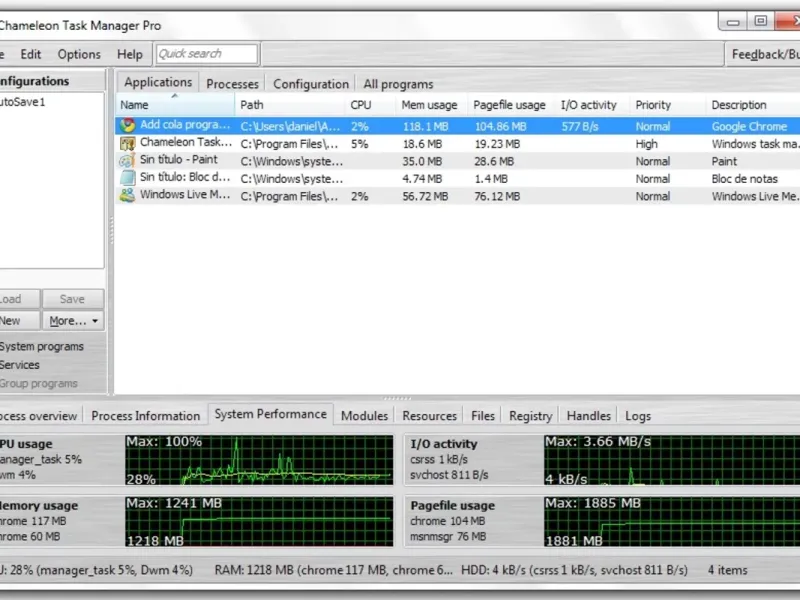This screenshot has height=600, width=800.
Task: Click the Windows Live Messenger row icon
Action: (127, 195)
